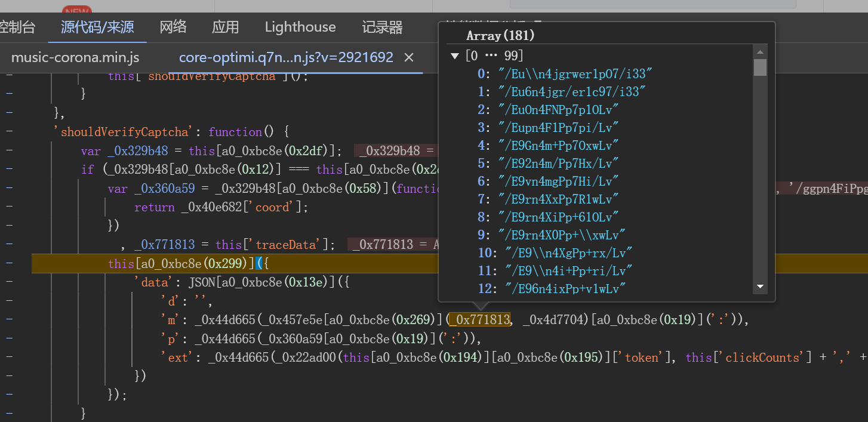Close the core-optimi.q7n...n.js file tab
868x422 pixels.
click(x=409, y=57)
